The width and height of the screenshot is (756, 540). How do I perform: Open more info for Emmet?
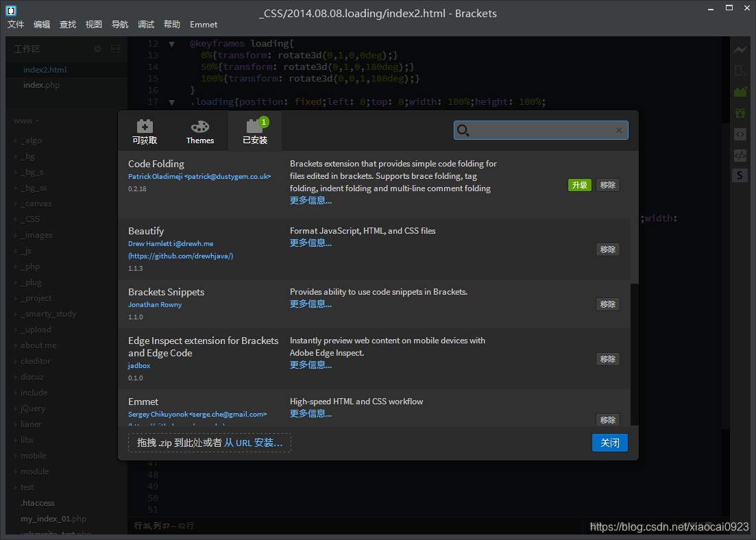click(310, 414)
